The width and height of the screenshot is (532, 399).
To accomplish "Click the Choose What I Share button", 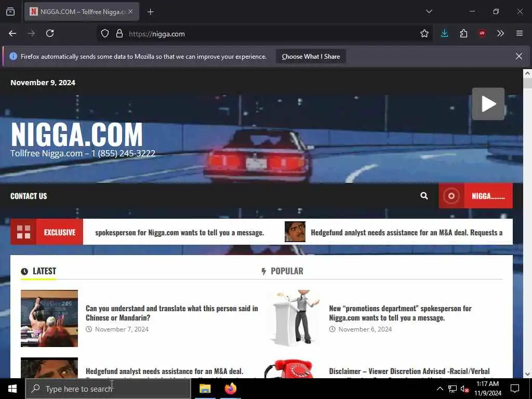I will 311,57.
